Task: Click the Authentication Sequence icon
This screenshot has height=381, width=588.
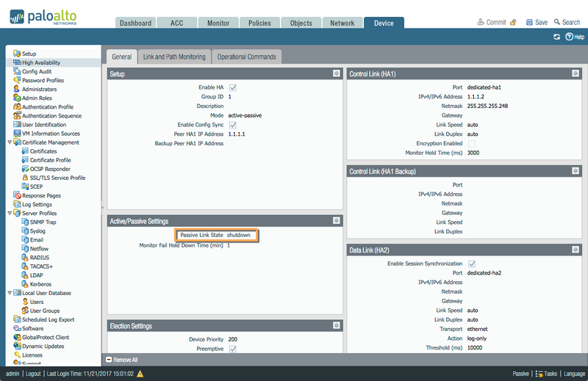Action: (17, 116)
